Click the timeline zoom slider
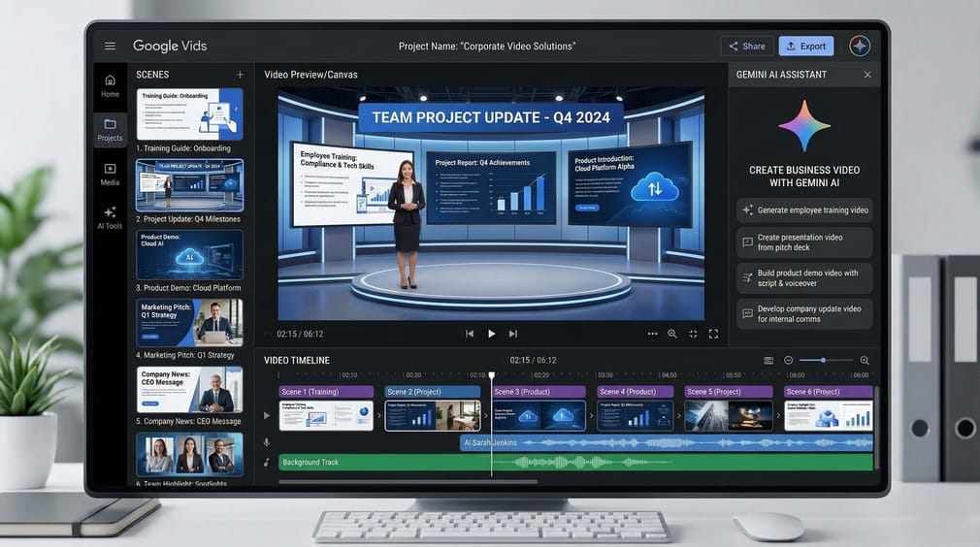Image resolution: width=980 pixels, height=547 pixels. pyautogui.click(x=823, y=361)
